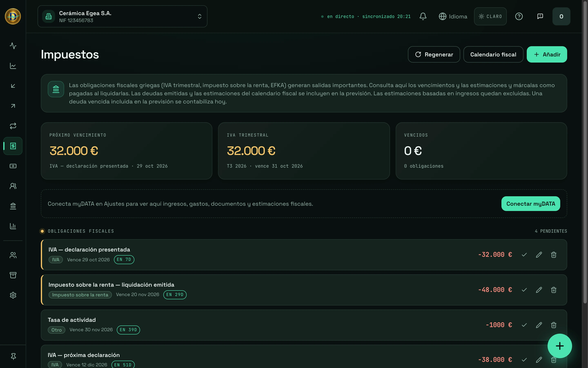Click the 'IVA — próxima declaración' title
The image size is (588, 368).
[x=84, y=355]
